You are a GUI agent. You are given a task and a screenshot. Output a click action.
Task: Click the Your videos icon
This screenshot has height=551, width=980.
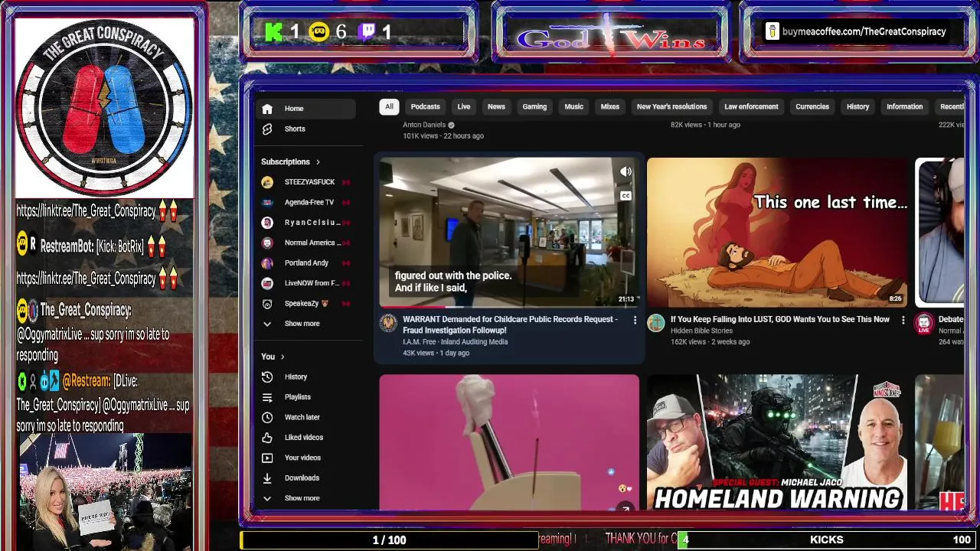(x=267, y=458)
